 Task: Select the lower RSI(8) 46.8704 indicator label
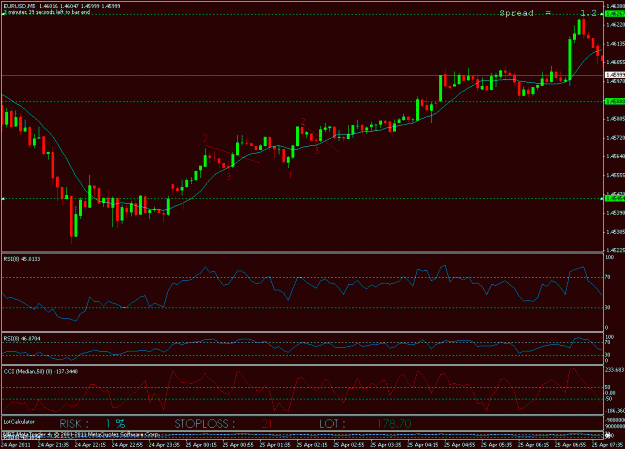[x=22, y=339]
